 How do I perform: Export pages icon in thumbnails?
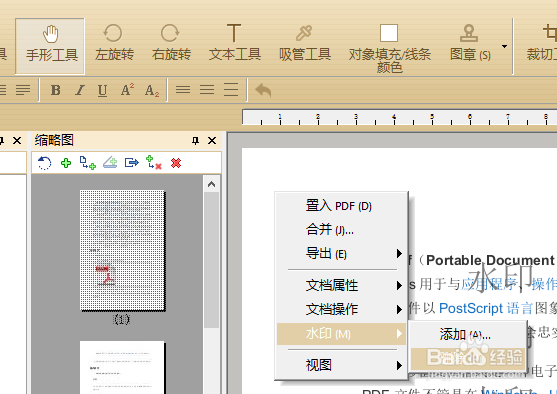click(x=131, y=163)
